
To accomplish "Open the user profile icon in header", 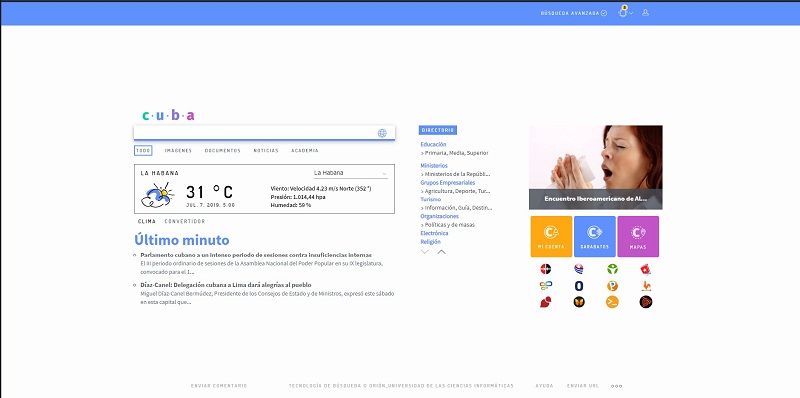I will pyautogui.click(x=645, y=13).
